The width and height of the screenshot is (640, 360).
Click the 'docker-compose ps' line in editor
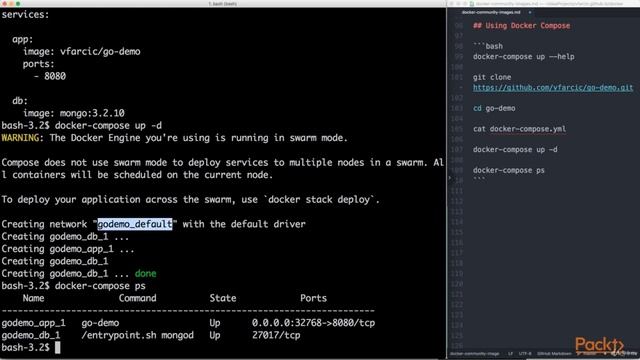509,170
